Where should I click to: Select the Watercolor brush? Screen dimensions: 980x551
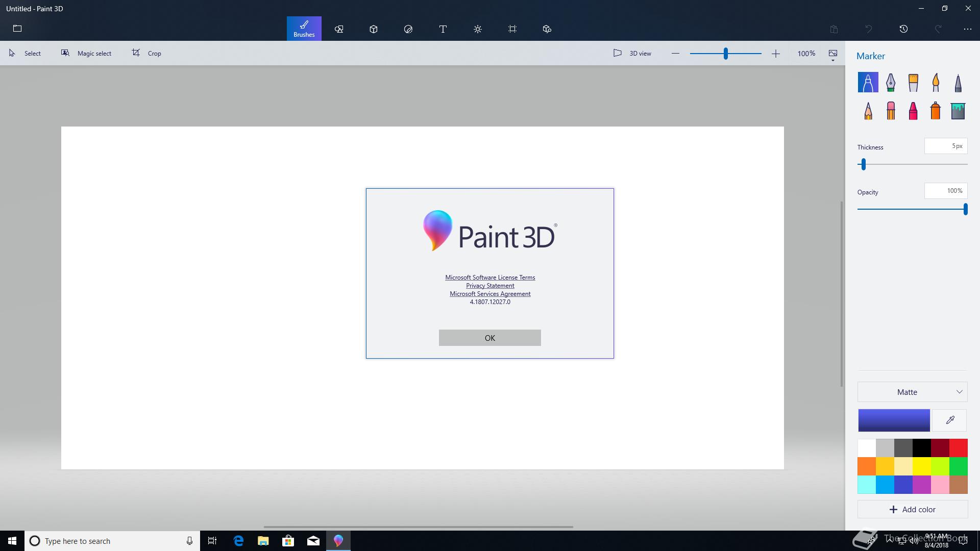tap(936, 82)
